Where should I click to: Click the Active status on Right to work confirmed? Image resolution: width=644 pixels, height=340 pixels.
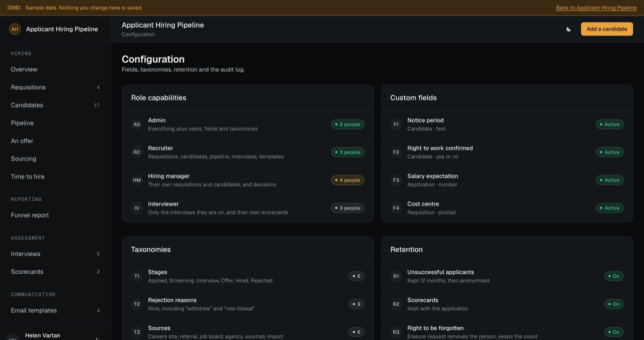(609, 152)
